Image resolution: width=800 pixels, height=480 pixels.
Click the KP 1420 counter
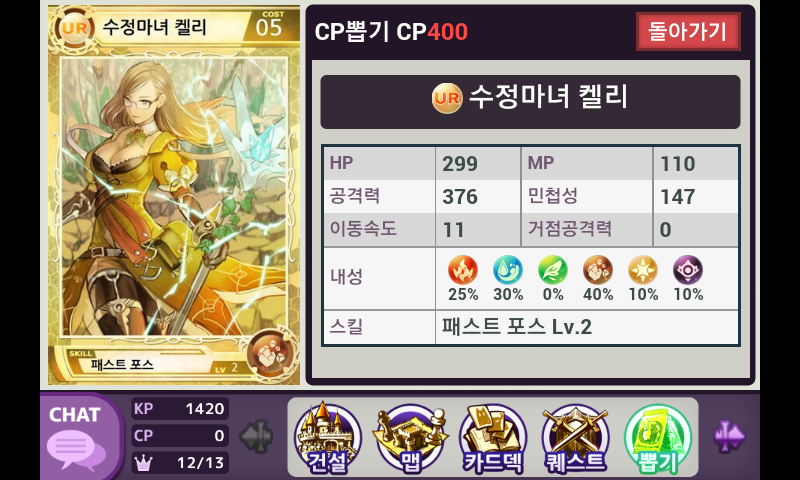tap(180, 409)
